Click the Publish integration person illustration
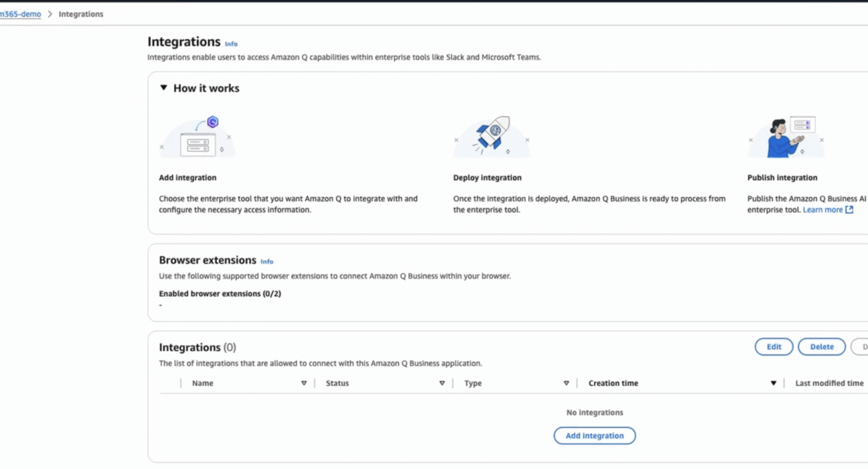868x469 pixels. click(x=786, y=137)
